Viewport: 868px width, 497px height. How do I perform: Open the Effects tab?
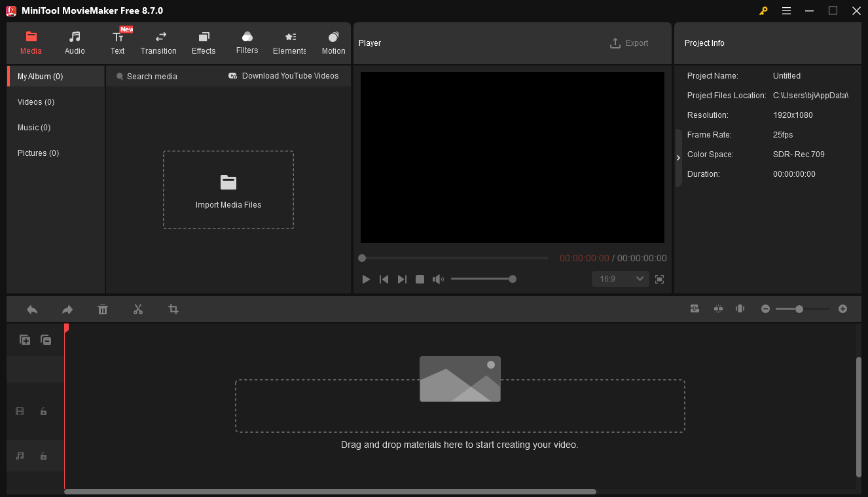(x=204, y=43)
